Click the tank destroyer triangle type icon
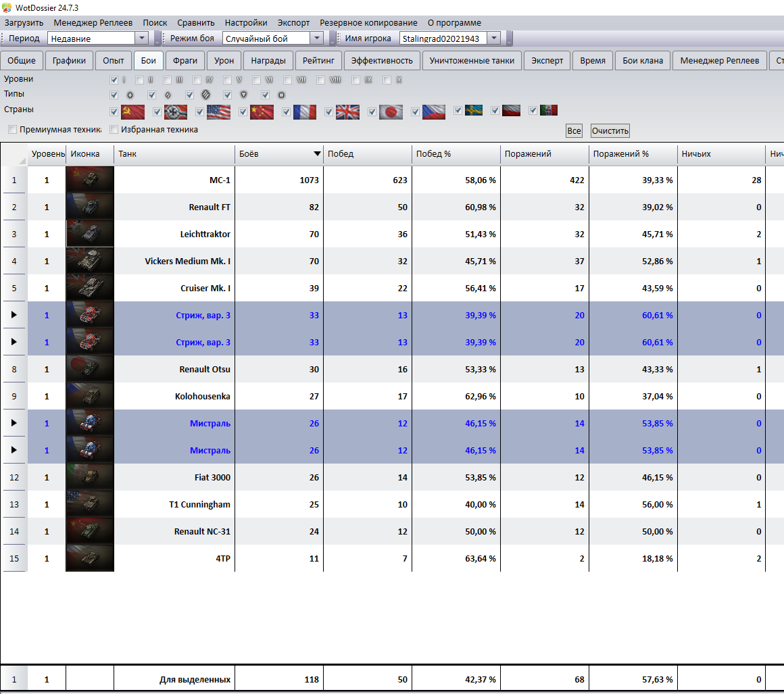This screenshot has width=784, height=694. pyautogui.click(x=243, y=95)
